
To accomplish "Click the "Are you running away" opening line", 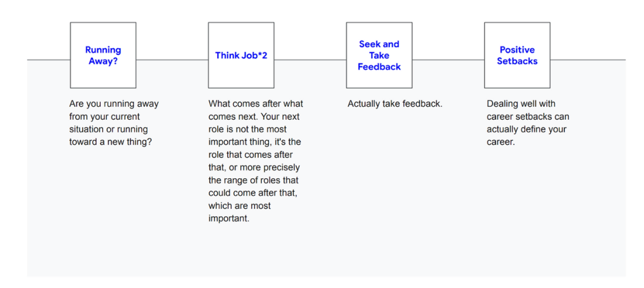I will point(114,104).
